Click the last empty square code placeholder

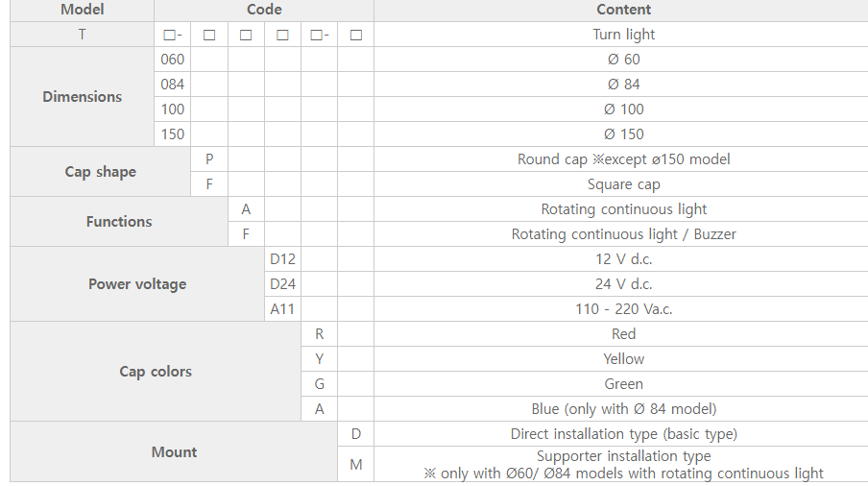tap(356, 35)
